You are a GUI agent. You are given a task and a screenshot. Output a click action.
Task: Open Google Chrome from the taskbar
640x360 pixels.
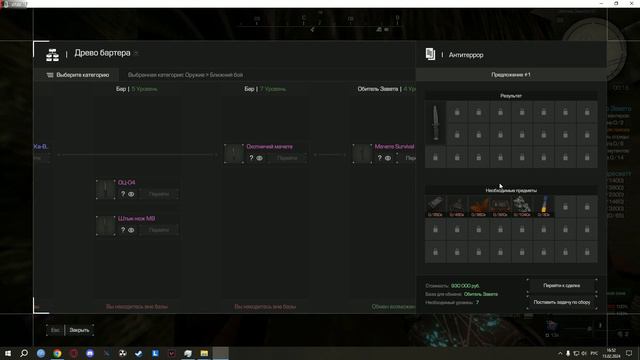57,353
